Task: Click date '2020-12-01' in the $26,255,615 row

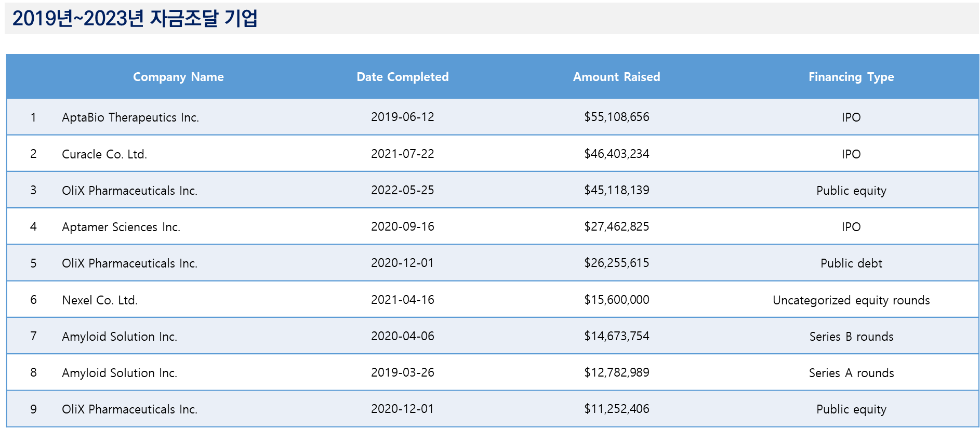Action: (x=403, y=263)
